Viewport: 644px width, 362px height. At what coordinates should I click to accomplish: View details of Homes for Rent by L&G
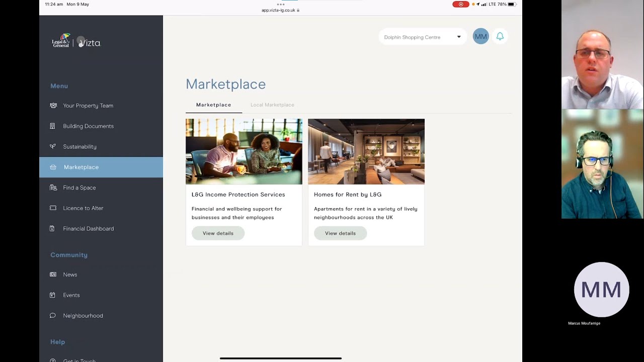(x=340, y=233)
